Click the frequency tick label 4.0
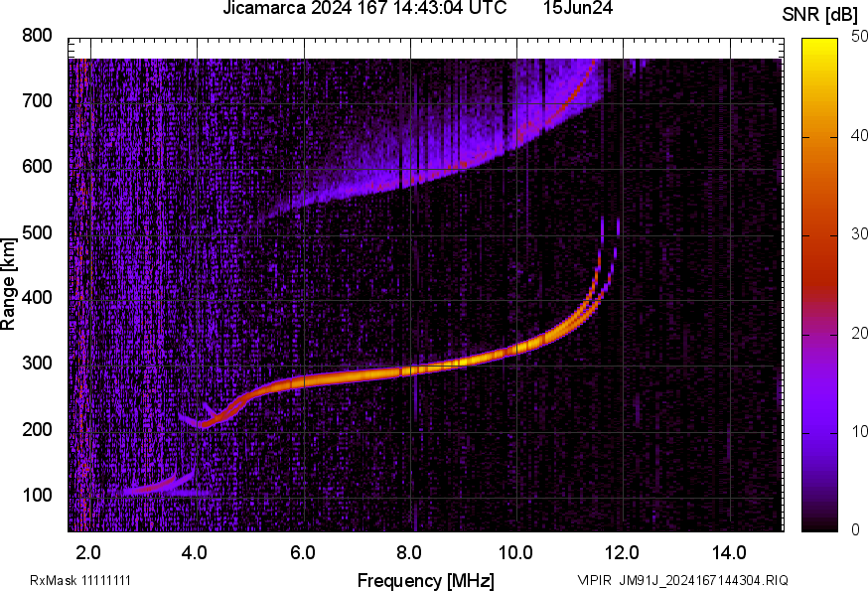Viewport: 868px width, 591px height. (195, 553)
